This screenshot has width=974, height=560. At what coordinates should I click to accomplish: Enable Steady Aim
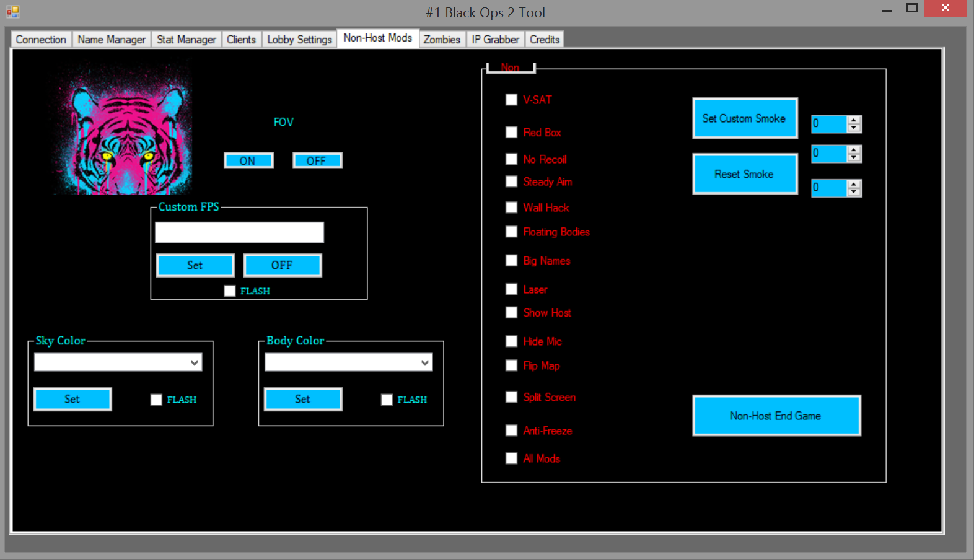click(511, 182)
